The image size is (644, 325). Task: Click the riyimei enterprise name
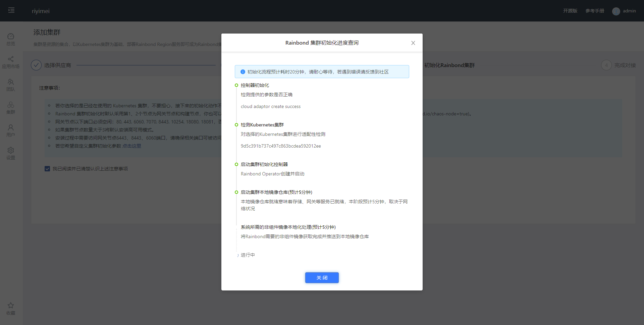tap(41, 11)
